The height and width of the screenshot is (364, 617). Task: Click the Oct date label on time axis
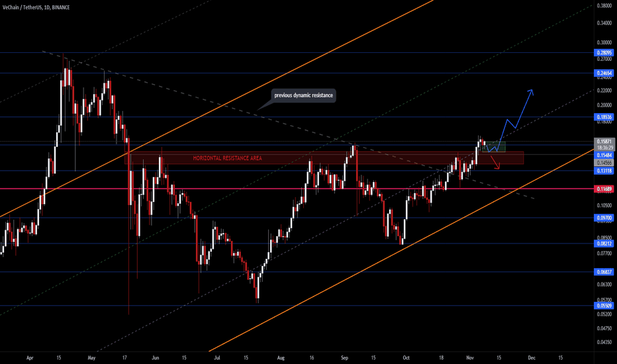406,357
